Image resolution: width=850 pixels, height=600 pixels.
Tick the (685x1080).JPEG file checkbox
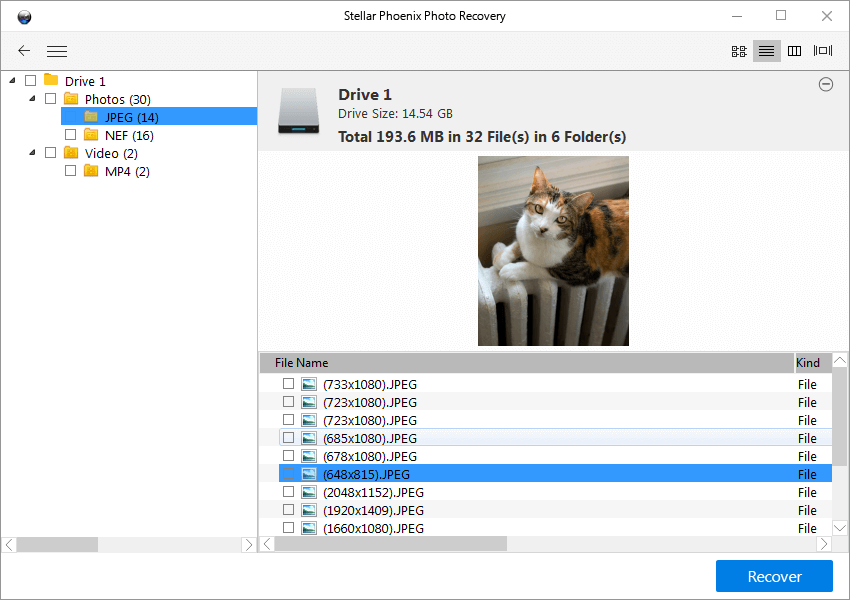(288, 437)
